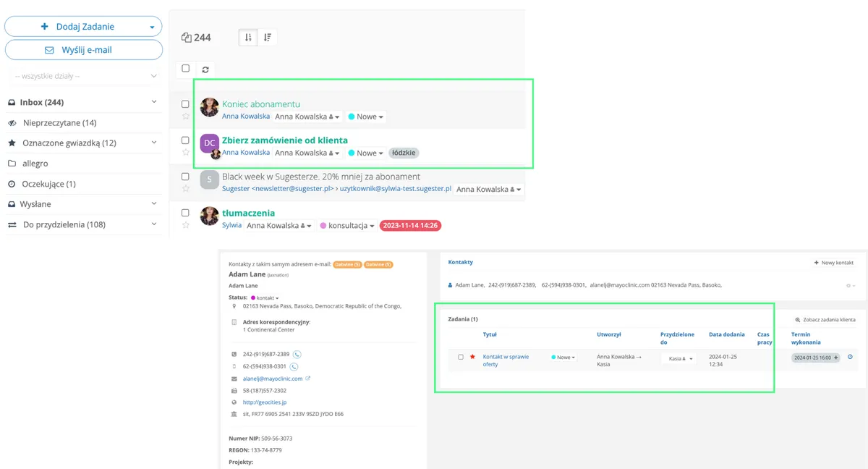Click the map pin icon beside Nevada Pass address
This screenshot has width=868, height=469.
pos(234,306)
